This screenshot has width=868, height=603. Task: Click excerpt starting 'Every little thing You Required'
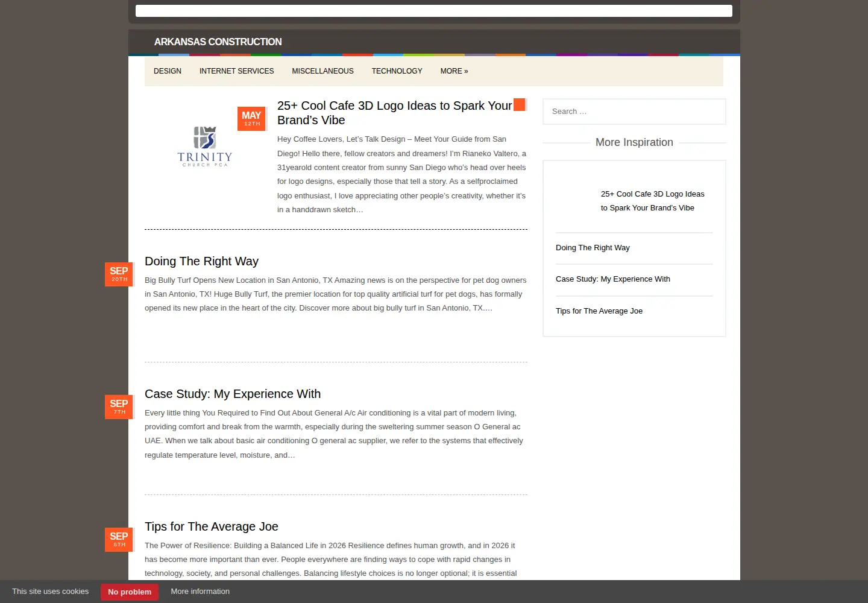(x=335, y=434)
